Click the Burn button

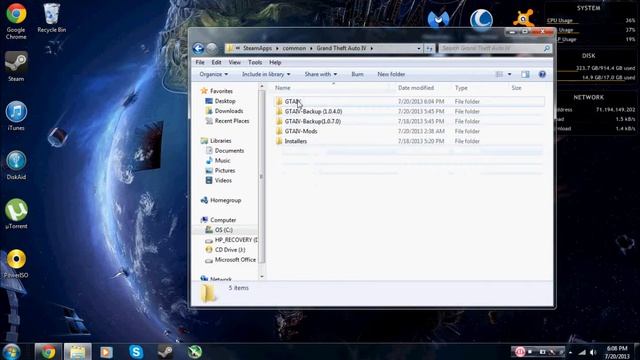click(357, 74)
